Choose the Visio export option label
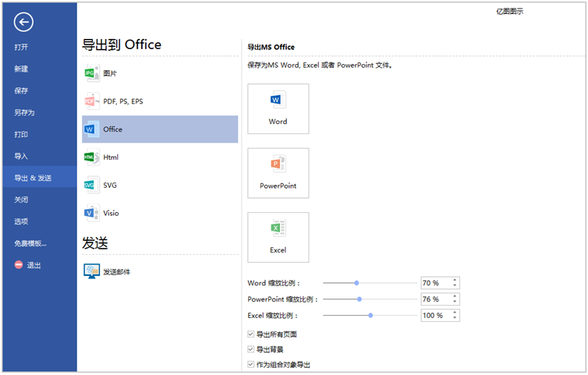The height and width of the screenshot is (375, 588). (111, 213)
